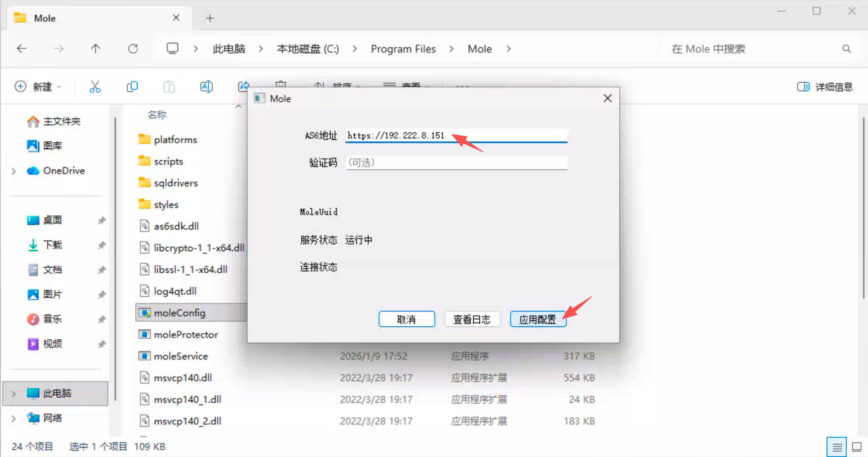Click the 应用配置 button
The image size is (868, 457).
(538, 319)
